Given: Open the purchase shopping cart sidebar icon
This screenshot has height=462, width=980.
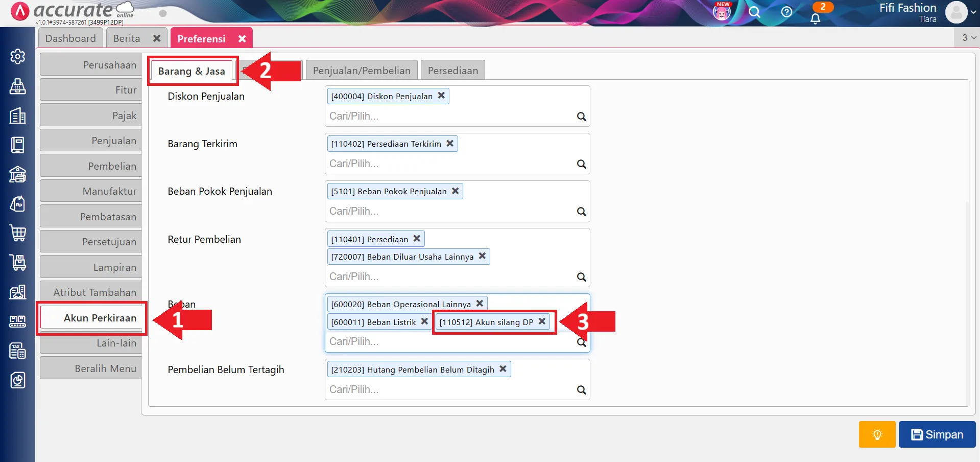Looking at the screenshot, I should point(18,234).
